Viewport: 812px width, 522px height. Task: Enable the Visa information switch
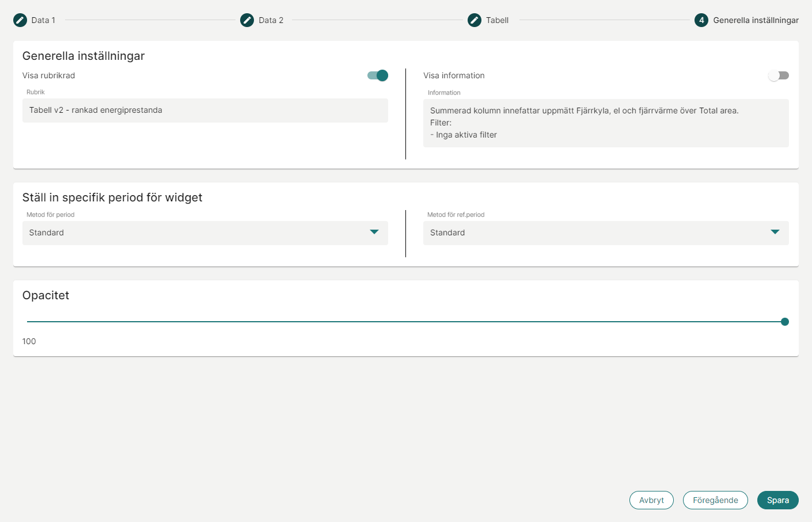pyautogui.click(x=779, y=75)
